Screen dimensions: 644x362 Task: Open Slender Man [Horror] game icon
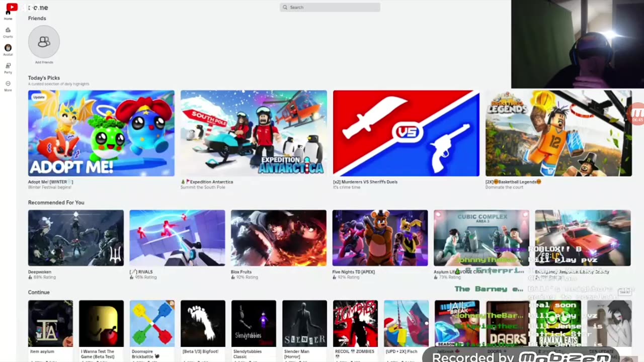(x=304, y=323)
